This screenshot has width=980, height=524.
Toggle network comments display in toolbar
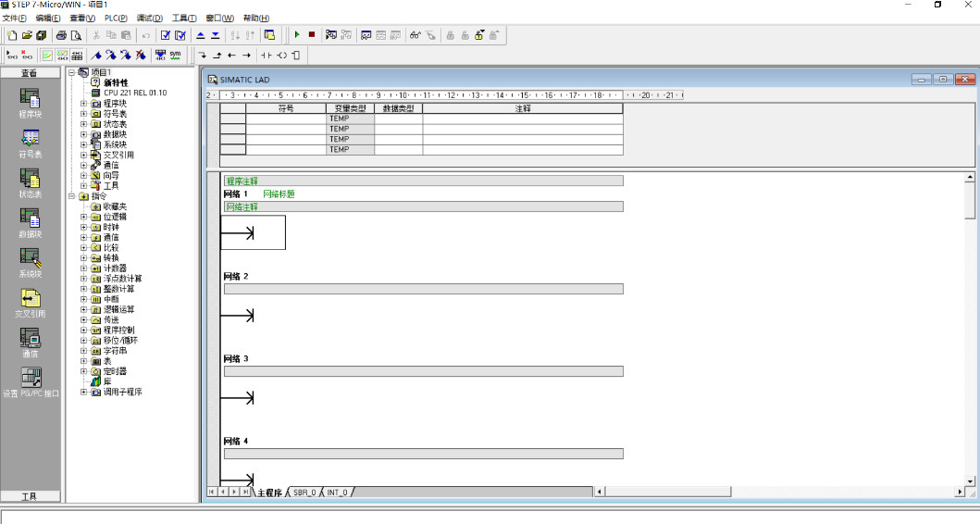(62, 56)
